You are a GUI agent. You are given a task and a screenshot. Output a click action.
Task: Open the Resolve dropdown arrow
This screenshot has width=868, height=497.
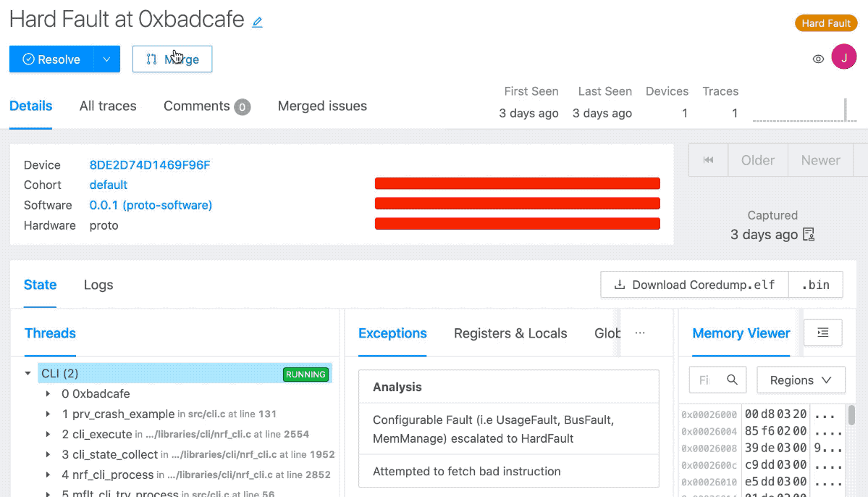click(106, 59)
